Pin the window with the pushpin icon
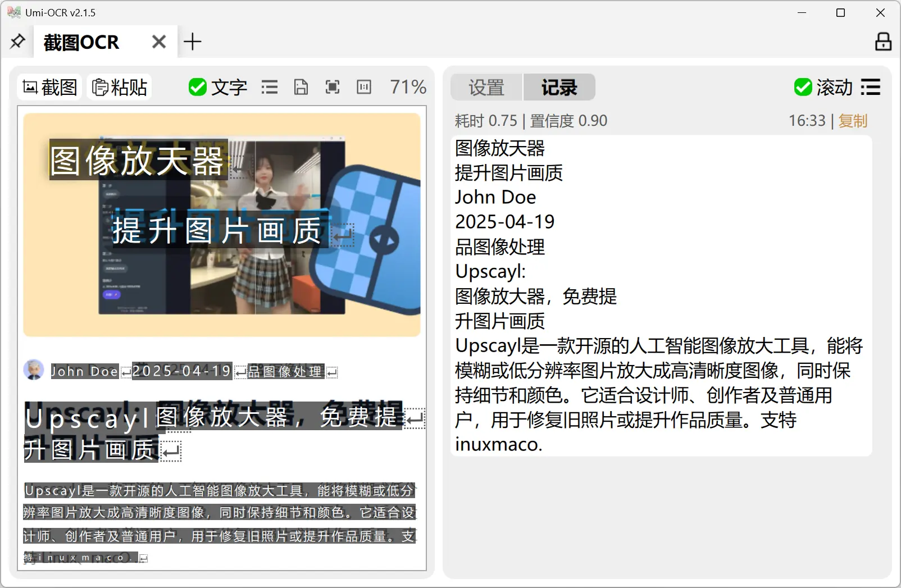This screenshot has width=901, height=588. (17, 41)
